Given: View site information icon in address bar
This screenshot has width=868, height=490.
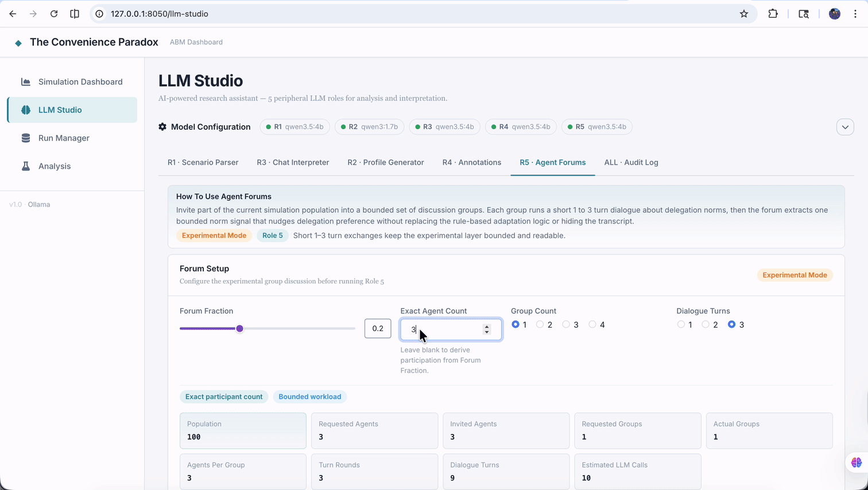Looking at the screenshot, I should [x=99, y=14].
